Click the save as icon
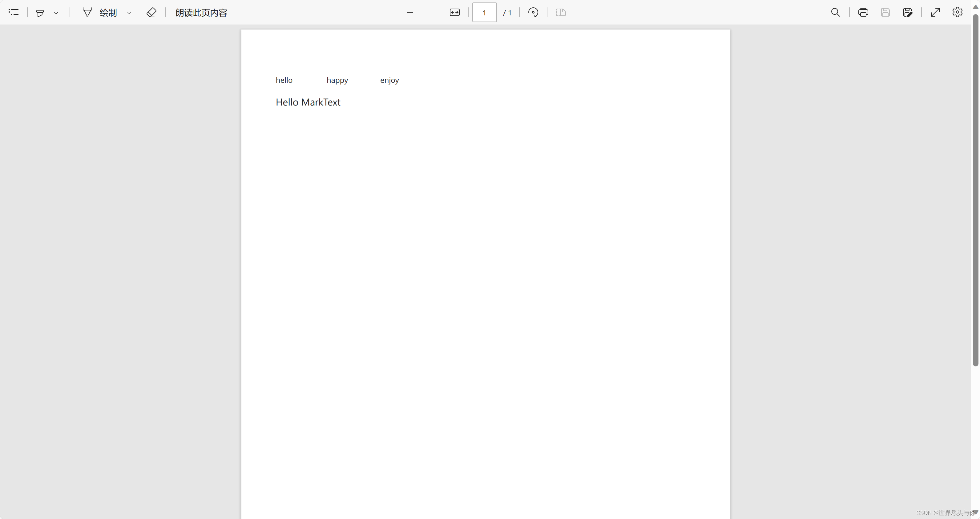The width and height of the screenshot is (980, 519). (907, 13)
